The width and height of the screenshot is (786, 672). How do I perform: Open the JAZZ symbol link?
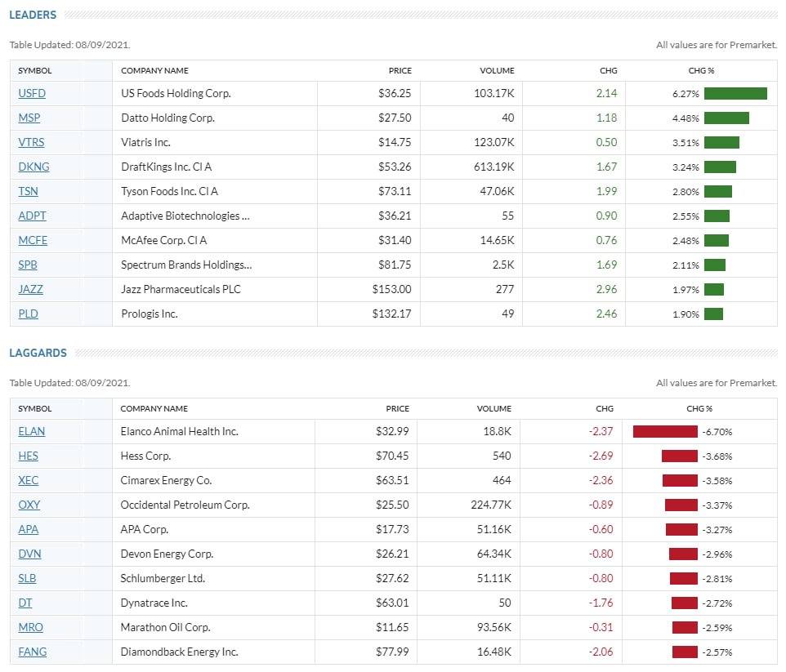click(30, 290)
